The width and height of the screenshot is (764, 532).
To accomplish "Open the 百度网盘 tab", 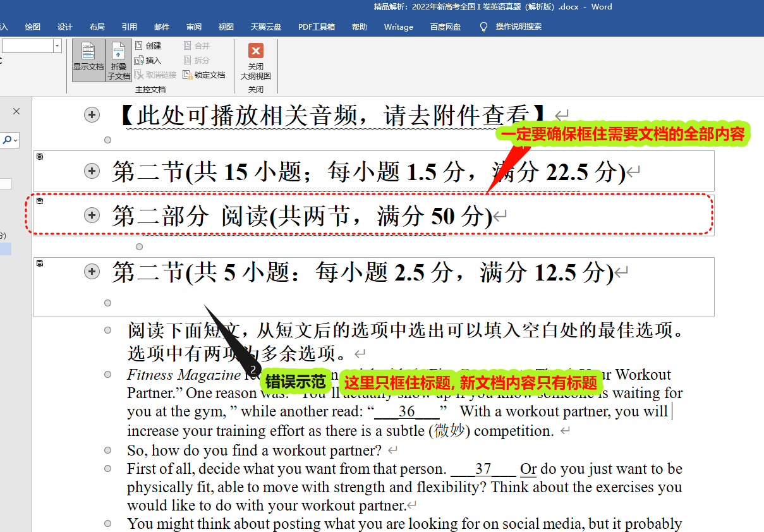I will click(446, 27).
